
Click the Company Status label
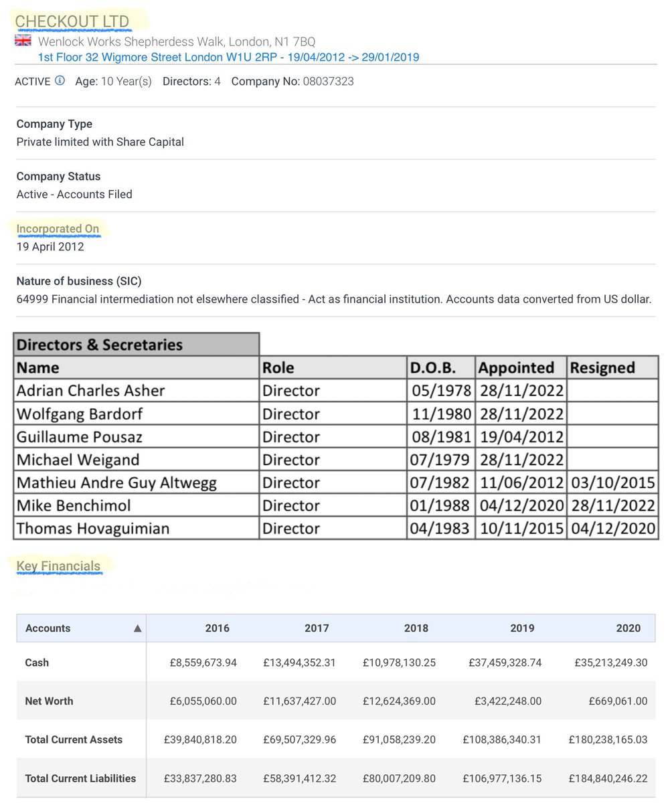point(58,177)
